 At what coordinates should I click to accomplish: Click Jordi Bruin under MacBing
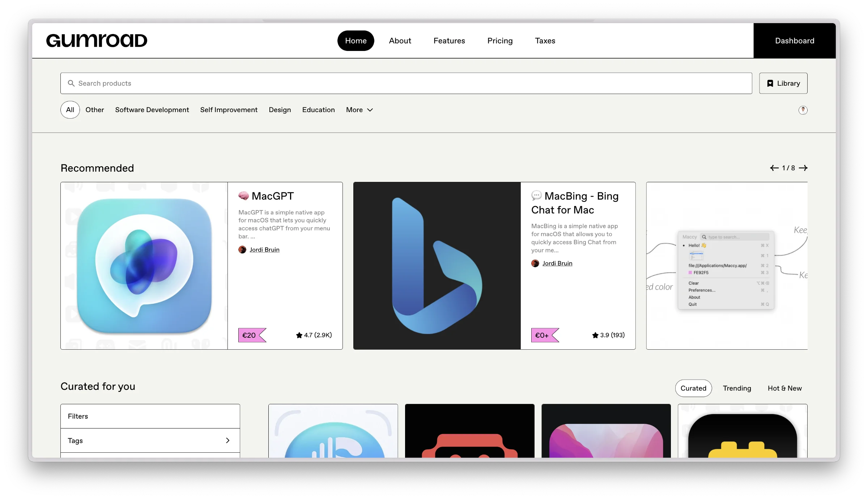(557, 263)
